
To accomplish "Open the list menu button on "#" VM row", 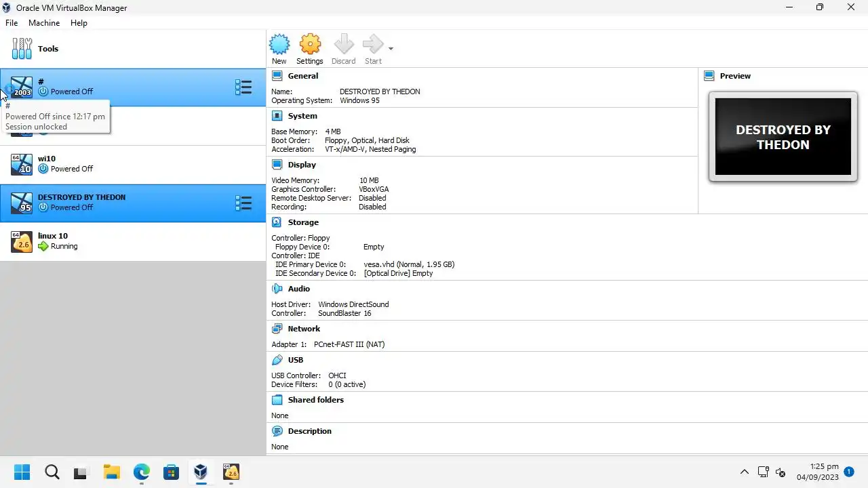I will pyautogui.click(x=243, y=87).
